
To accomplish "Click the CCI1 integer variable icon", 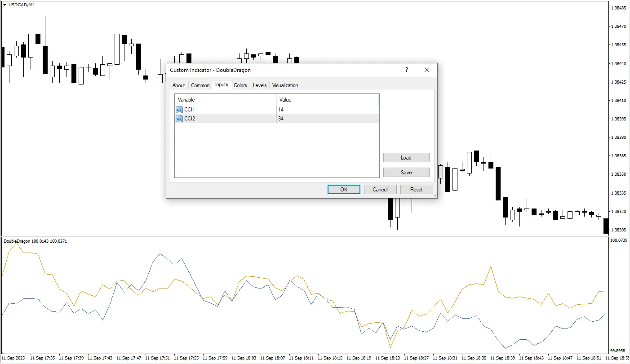I will 179,110.
